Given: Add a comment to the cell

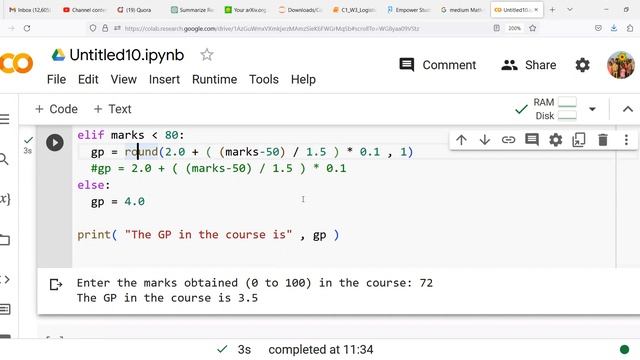Looking at the screenshot, I should (532, 140).
